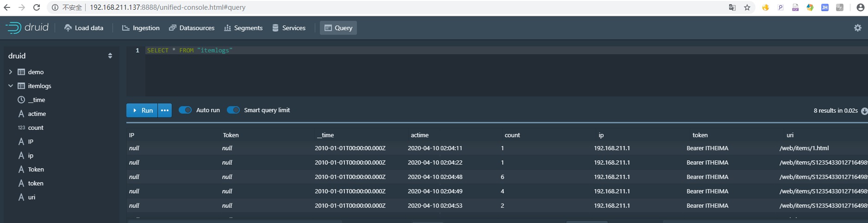Click the Druid logo icon
Image resolution: width=868 pixels, height=223 pixels.
13,28
